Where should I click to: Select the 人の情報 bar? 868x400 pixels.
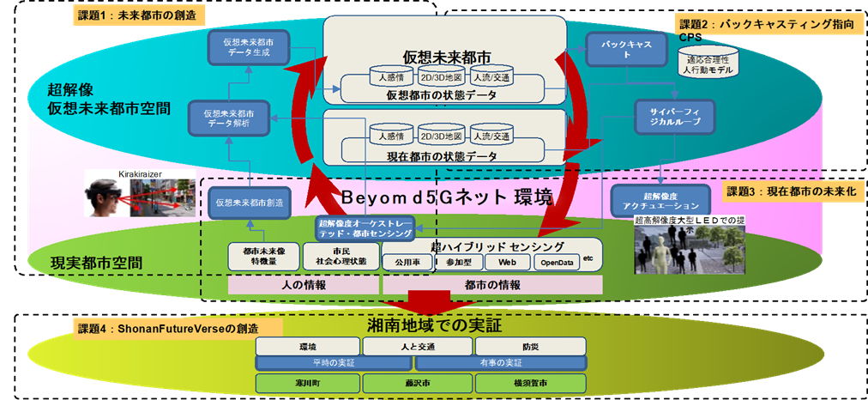pos(304,285)
